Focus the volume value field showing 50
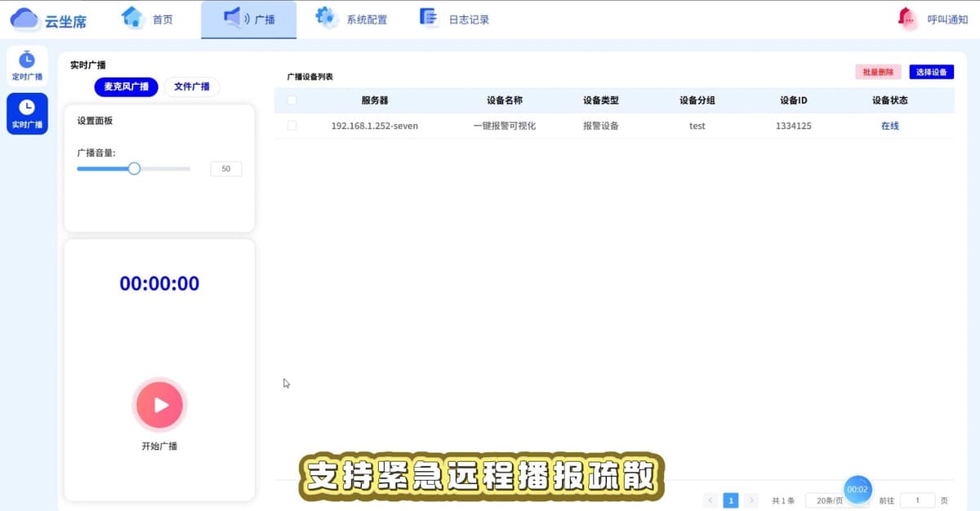Screen dimensions: 980x511 (226, 169)
